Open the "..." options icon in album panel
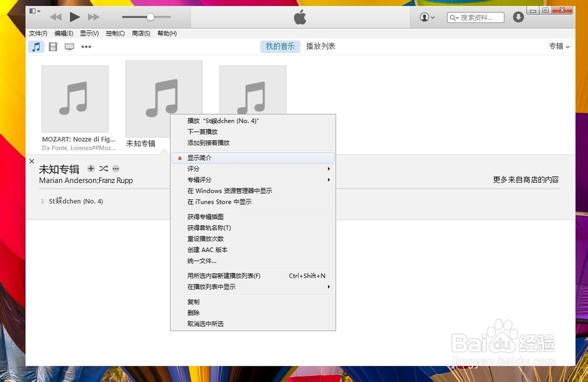 (116, 169)
